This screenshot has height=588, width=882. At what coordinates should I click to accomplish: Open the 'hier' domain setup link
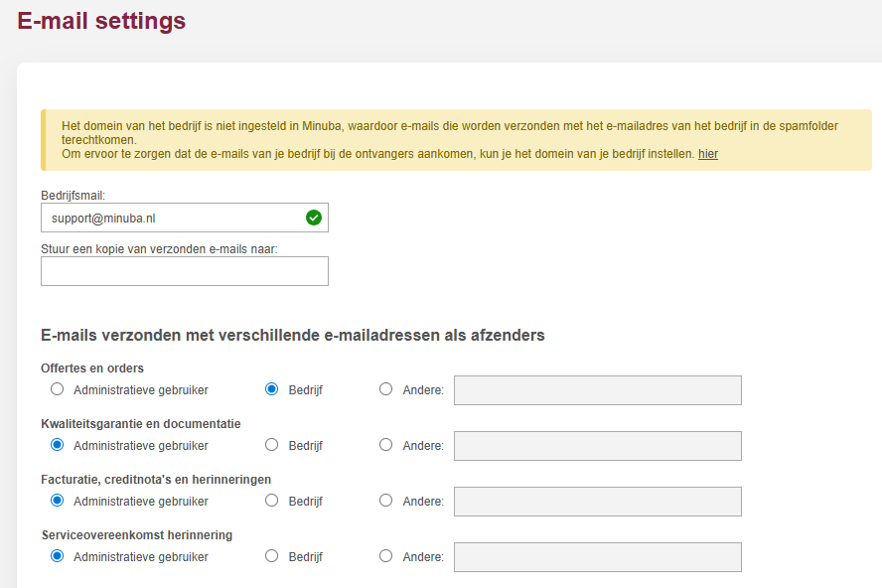click(x=708, y=154)
